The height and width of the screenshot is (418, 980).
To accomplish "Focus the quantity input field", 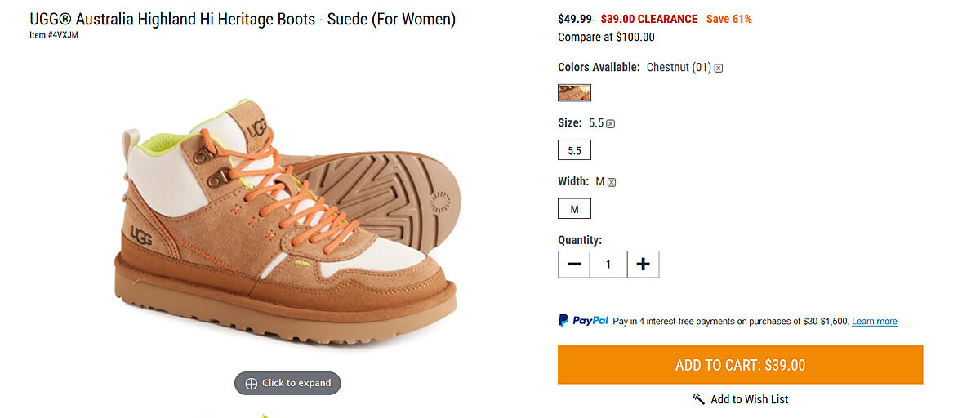I will click(608, 265).
